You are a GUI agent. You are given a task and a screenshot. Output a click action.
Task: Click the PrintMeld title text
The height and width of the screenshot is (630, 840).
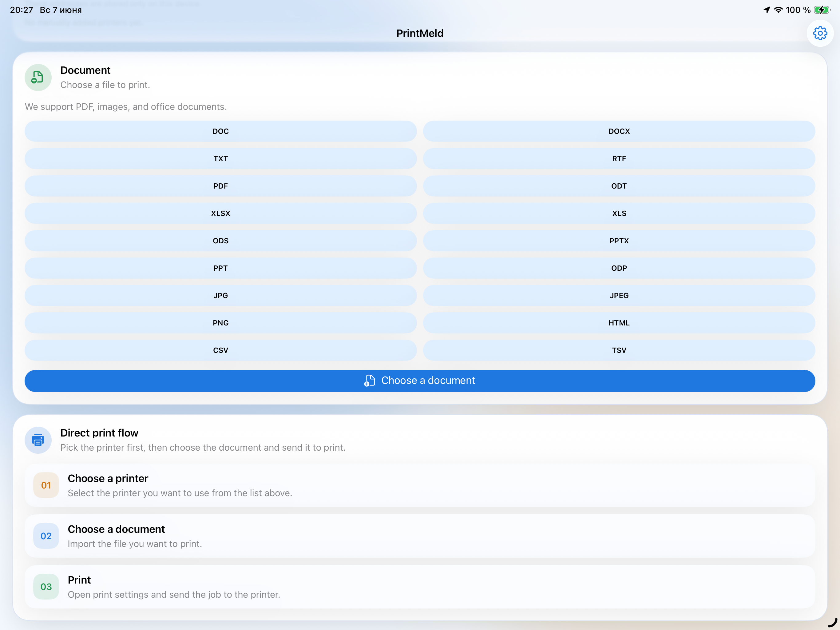(x=420, y=33)
